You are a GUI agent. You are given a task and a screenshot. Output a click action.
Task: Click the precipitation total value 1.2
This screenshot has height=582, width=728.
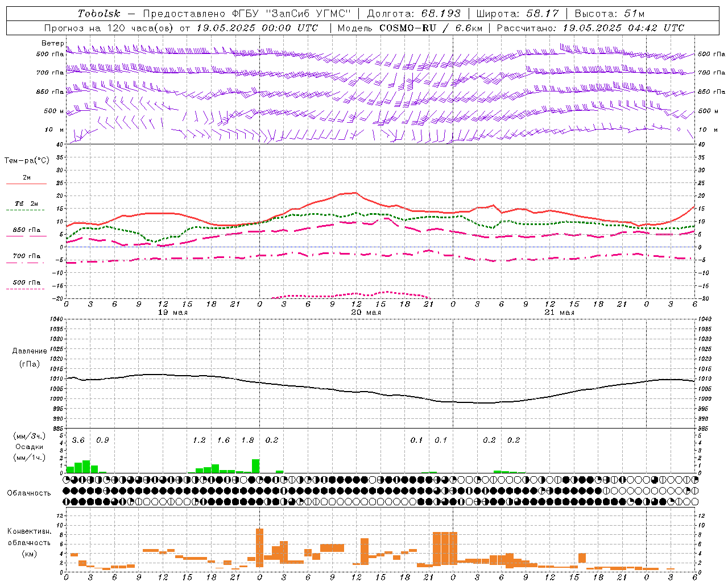click(199, 440)
